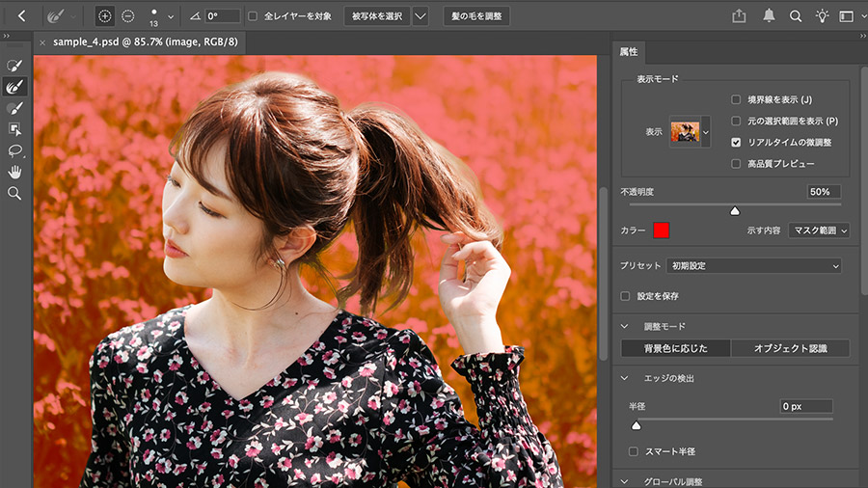Screen dimensions: 868x488
Task: Open the notifications bell icon
Action: (769, 16)
